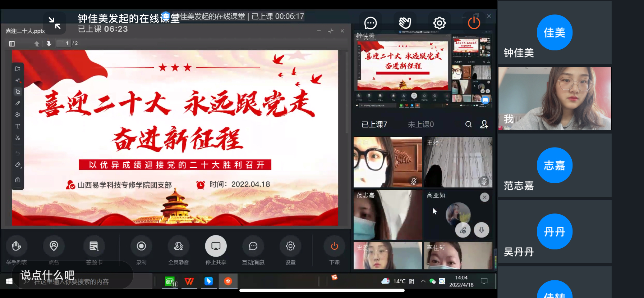
Task: Select 钟佳美 avatar in the right panel
Action: click(555, 32)
